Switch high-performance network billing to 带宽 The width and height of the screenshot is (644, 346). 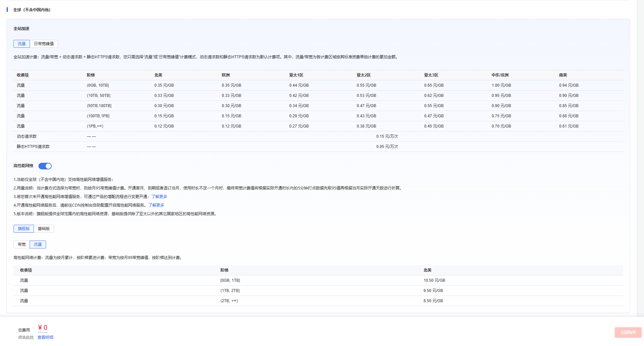point(22,245)
